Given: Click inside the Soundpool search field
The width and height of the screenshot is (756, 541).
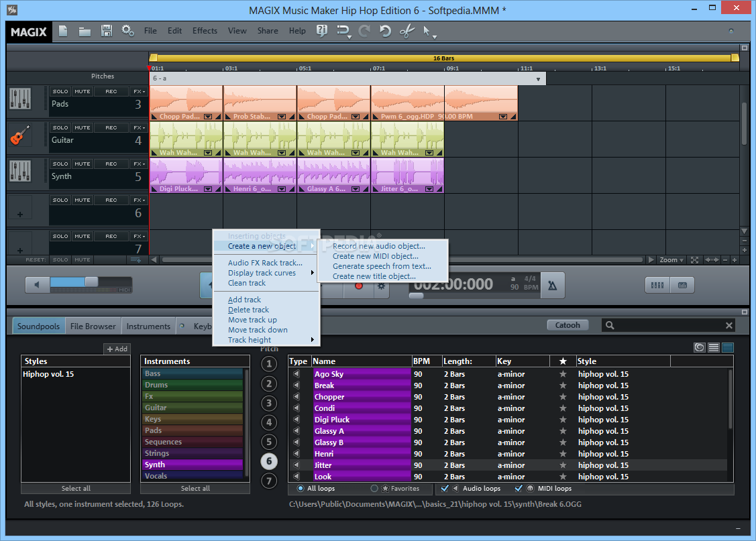Looking at the screenshot, I should (x=669, y=326).
